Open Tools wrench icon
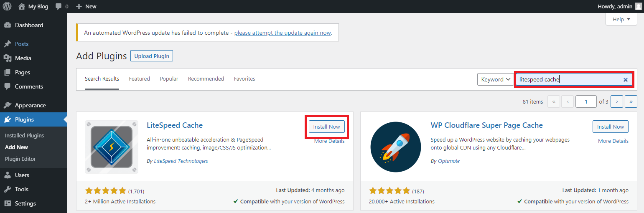 (x=8, y=189)
